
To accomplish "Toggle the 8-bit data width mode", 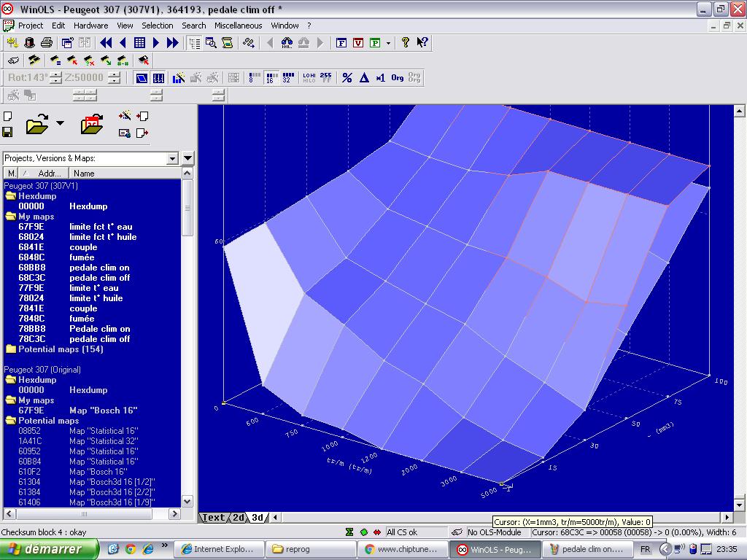I will [255, 78].
